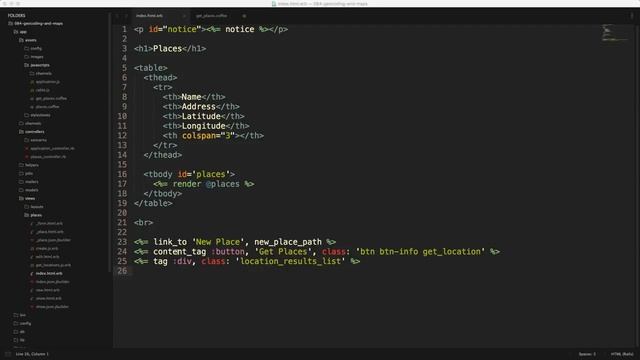640x360 pixels.
Task: Click the 'New Place' link_to code line
Action: (x=235, y=242)
